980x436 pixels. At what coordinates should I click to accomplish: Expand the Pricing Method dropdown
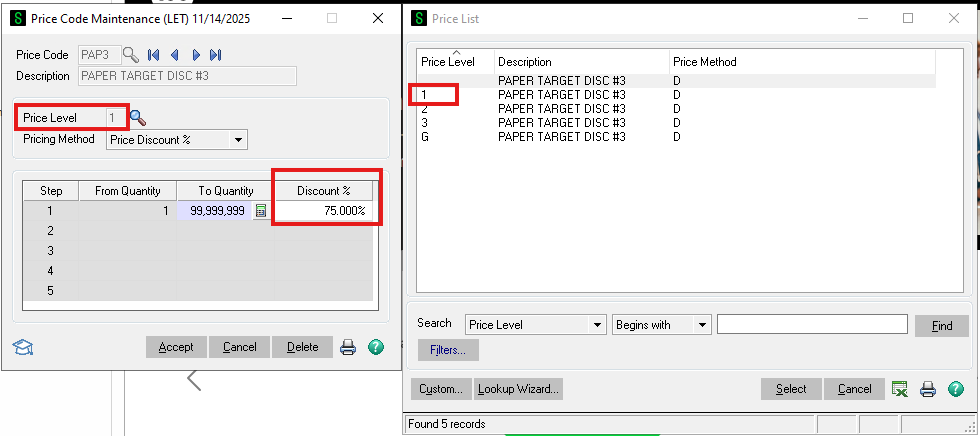tap(238, 140)
